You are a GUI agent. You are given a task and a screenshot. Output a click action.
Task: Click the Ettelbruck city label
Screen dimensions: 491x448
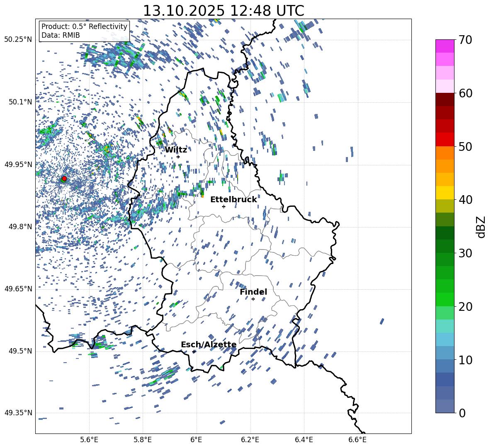233,199
